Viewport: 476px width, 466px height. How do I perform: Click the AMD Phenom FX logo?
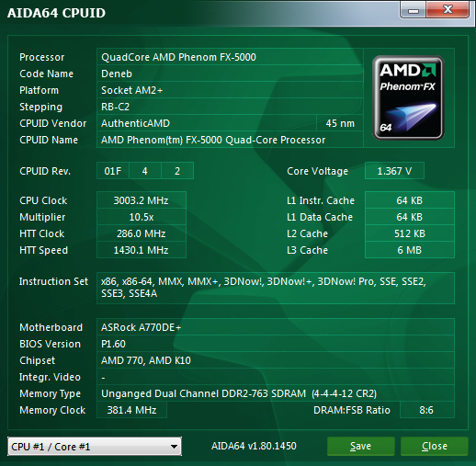[x=408, y=97]
